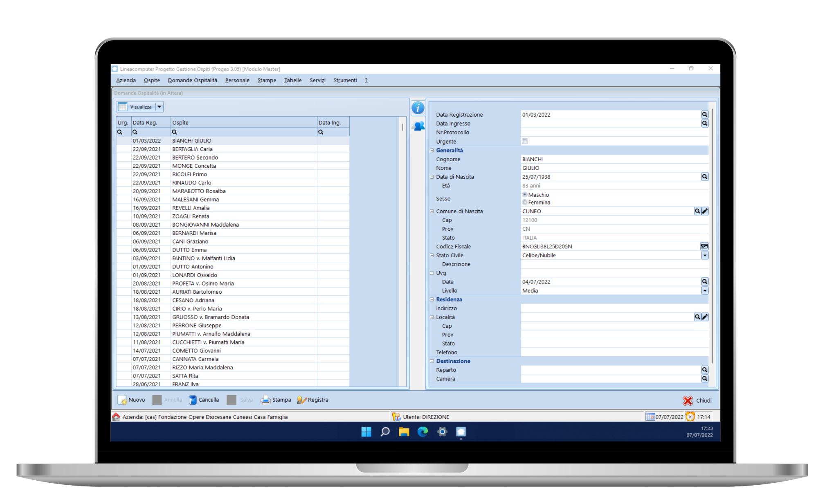This screenshot has width=818, height=504.
Task: Click the calendar icon in status bar
Action: [650, 417]
